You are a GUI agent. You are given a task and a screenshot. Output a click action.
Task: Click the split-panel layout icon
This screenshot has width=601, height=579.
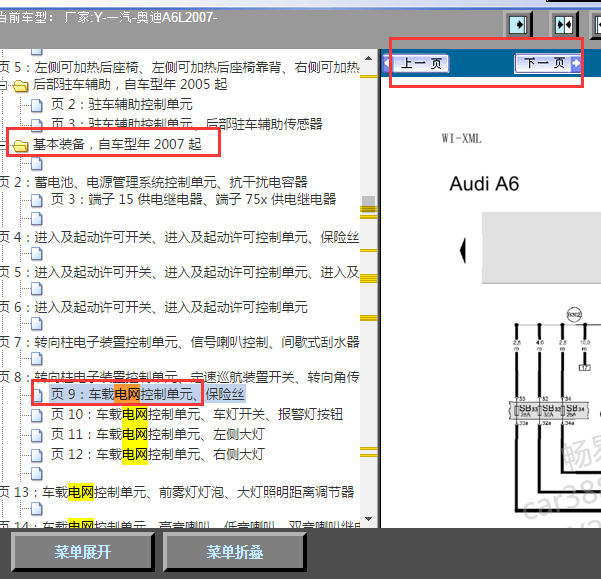click(x=564, y=25)
